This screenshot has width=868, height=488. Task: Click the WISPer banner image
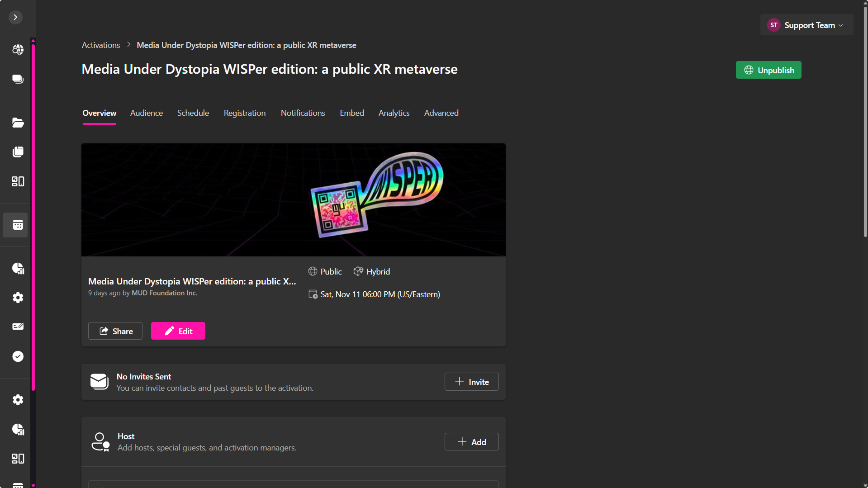(x=293, y=200)
